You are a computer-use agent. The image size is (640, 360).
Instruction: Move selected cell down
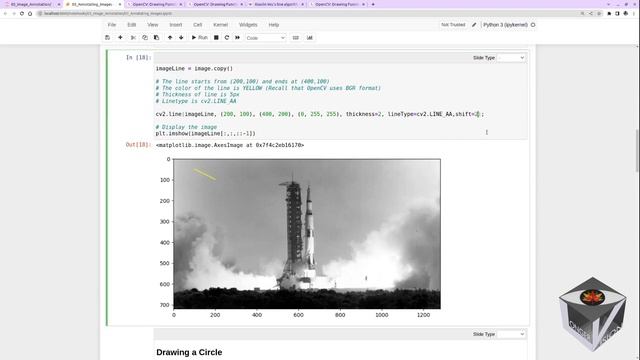[x=181, y=38]
